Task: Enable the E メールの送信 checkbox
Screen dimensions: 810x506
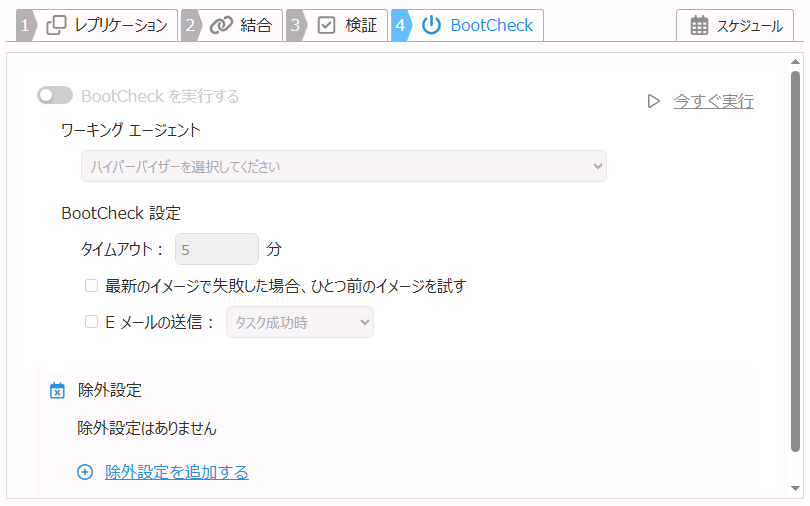Action: point(91,322)
